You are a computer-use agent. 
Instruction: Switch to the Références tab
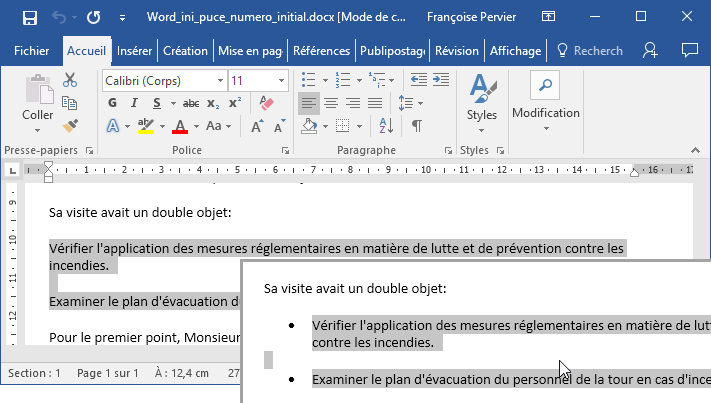tap(322, 51)
